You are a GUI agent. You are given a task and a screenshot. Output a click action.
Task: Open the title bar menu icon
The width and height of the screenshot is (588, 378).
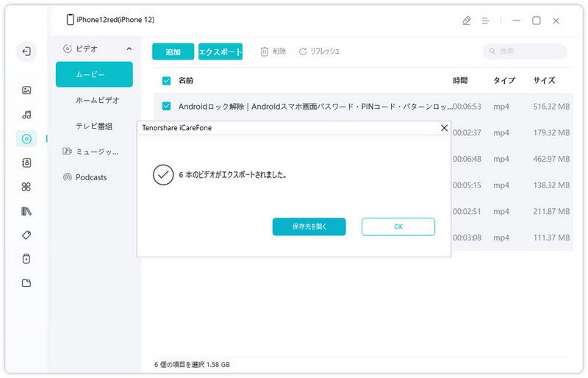pyautogui.click(x=486, y=21)
